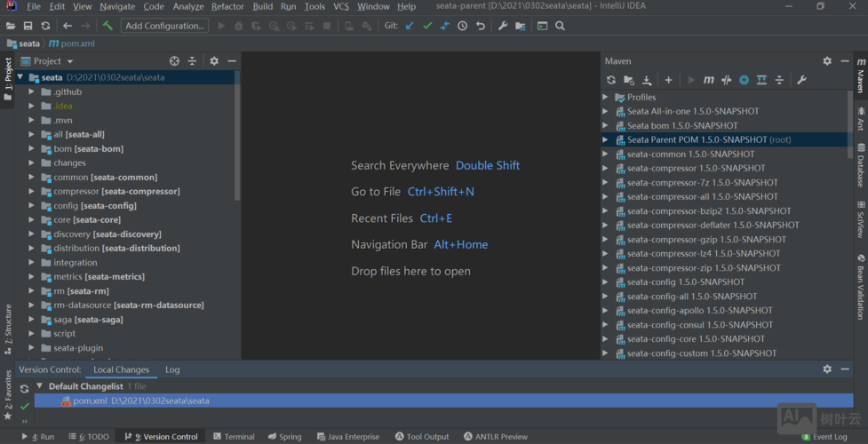
Task: Click Search Everywhere magnifier icon
Action: click(560, 26)
